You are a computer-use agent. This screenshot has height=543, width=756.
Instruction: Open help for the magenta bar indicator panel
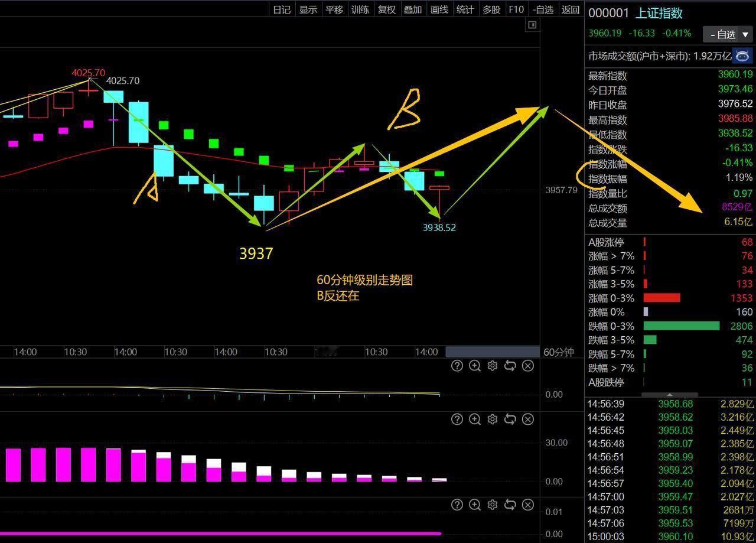point(457,419)
